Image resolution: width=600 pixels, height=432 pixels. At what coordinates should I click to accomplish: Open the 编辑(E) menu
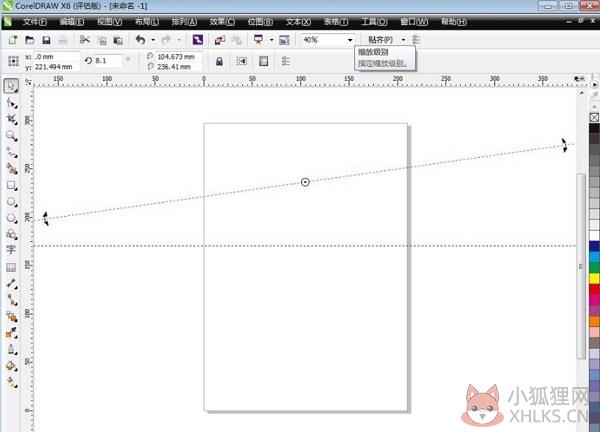(72, 22)
